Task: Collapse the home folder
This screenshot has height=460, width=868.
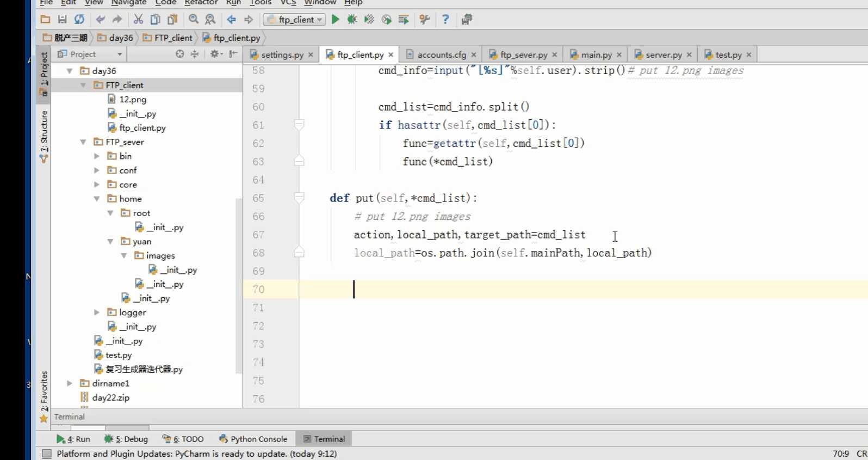Action: point(97,199)
